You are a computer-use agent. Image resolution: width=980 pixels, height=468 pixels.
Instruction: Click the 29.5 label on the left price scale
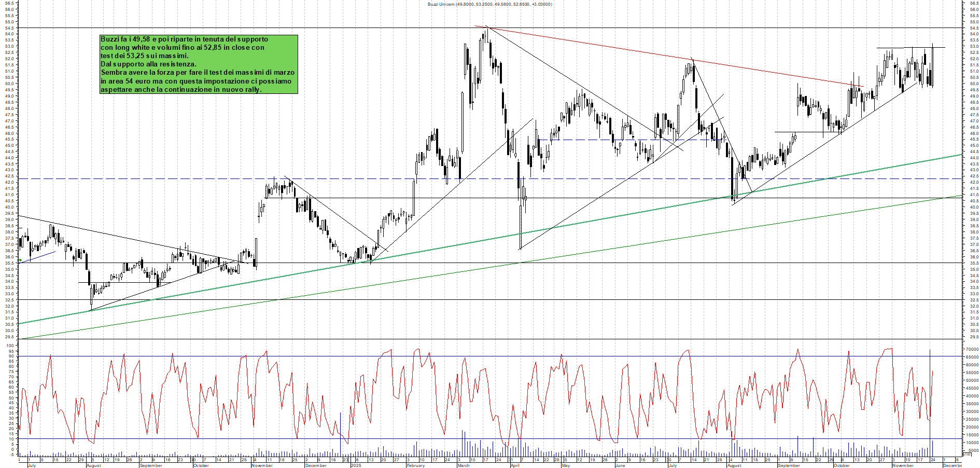click(x=9, y=337)
